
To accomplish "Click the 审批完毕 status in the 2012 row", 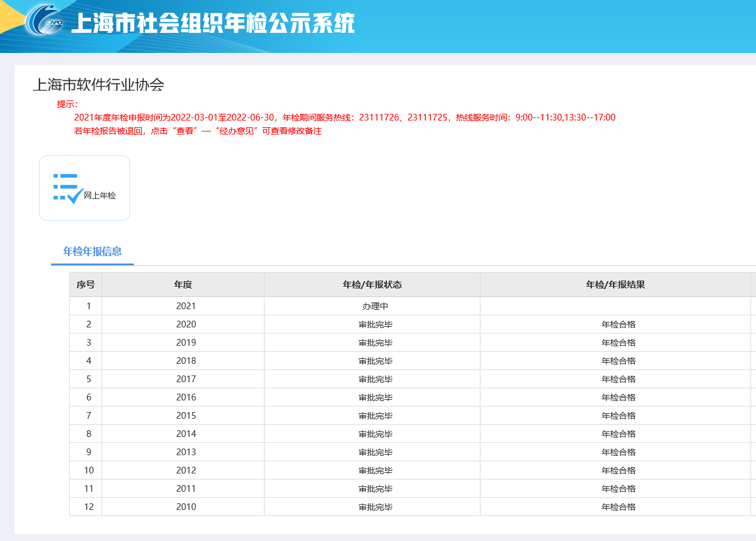I will [x=375, y=470].
